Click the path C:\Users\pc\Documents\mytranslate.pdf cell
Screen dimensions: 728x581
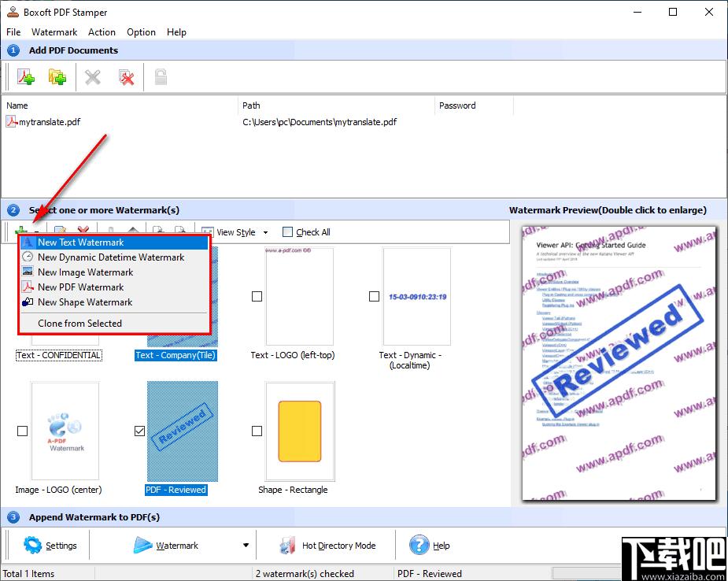[320, 122]
